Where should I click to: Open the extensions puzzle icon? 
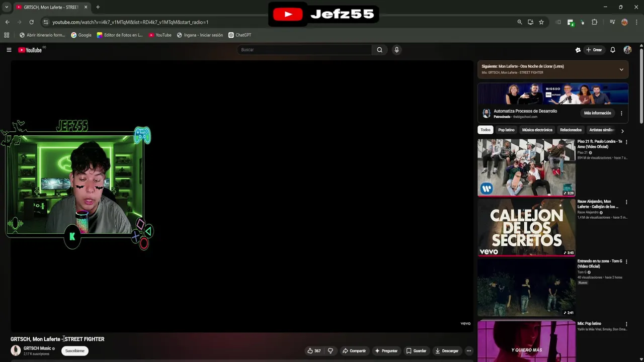coord(595,22)
